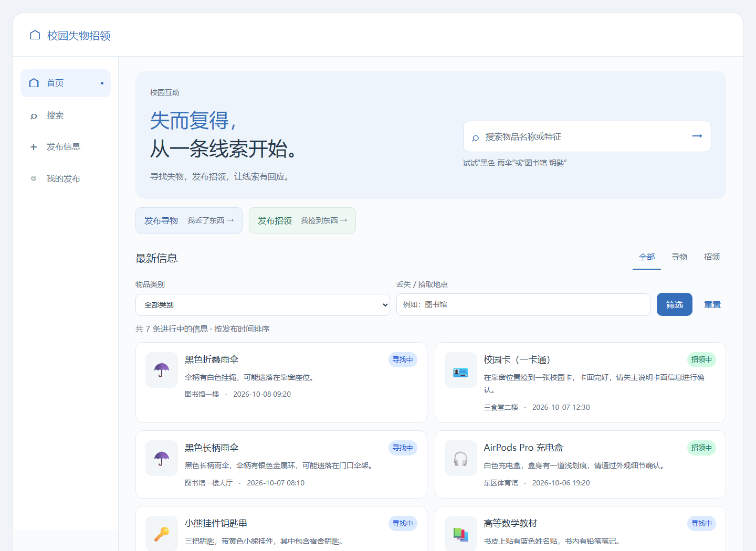
Task: Click the umbrella icon of 黑色折叠雨伞
Action: (x=162, y=370)
